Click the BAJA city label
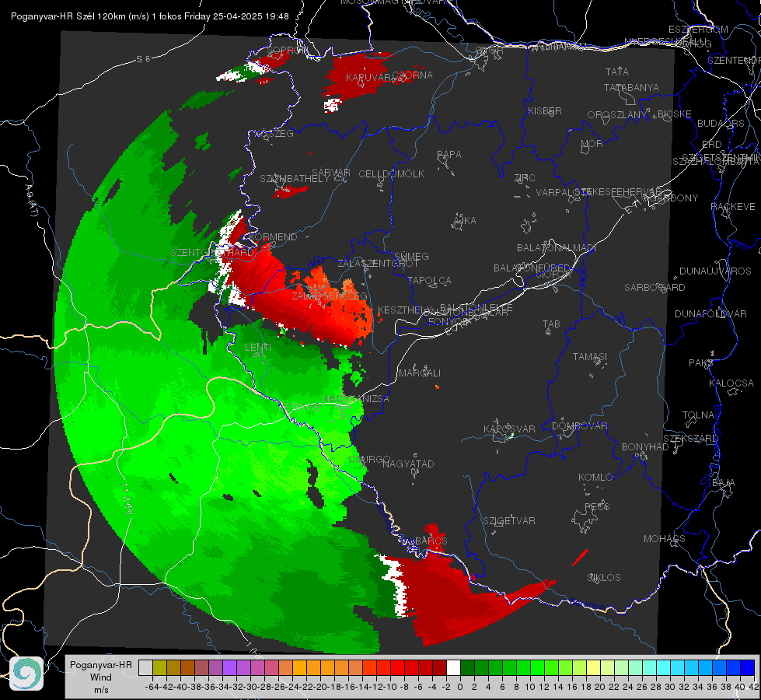This screenshot has height=700, width=761. tap(723, 483)
